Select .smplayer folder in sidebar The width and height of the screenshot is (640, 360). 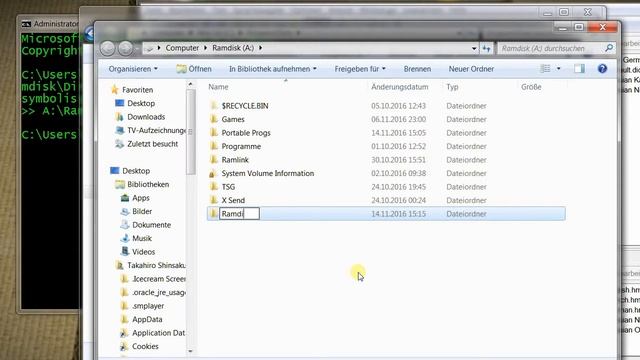pyautogui.click(x=148, y=306)
